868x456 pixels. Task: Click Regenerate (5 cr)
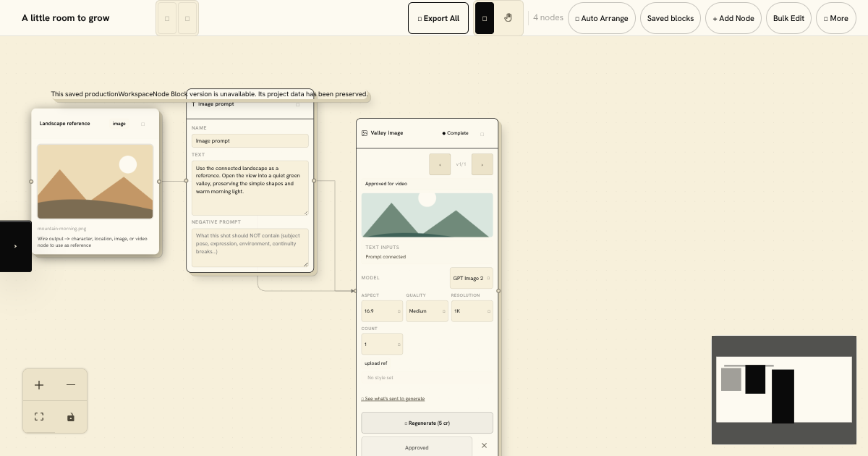427,423
